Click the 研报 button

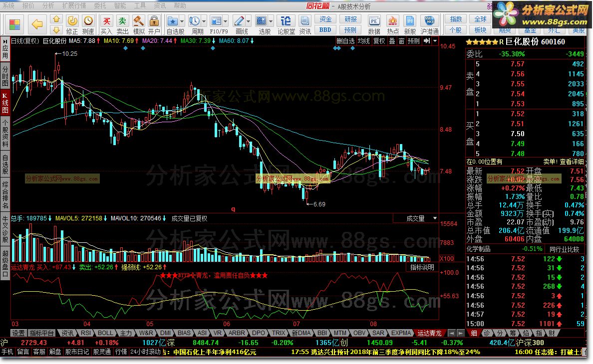350,19
